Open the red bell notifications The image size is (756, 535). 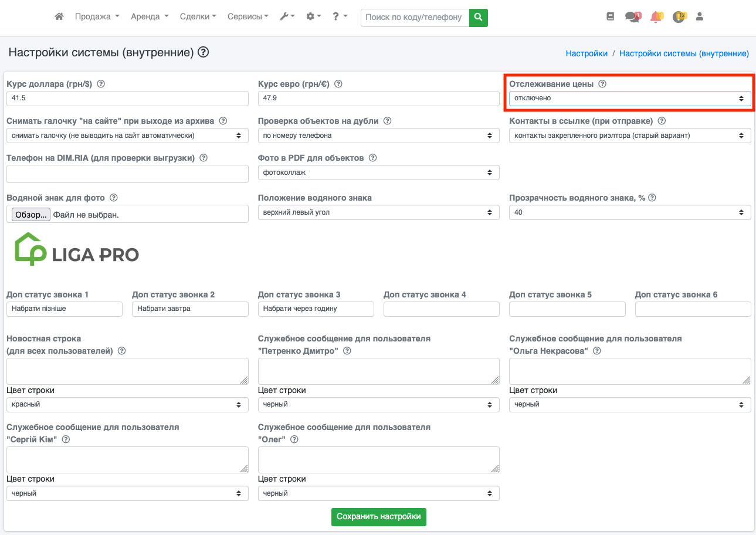tap(656, 17)
